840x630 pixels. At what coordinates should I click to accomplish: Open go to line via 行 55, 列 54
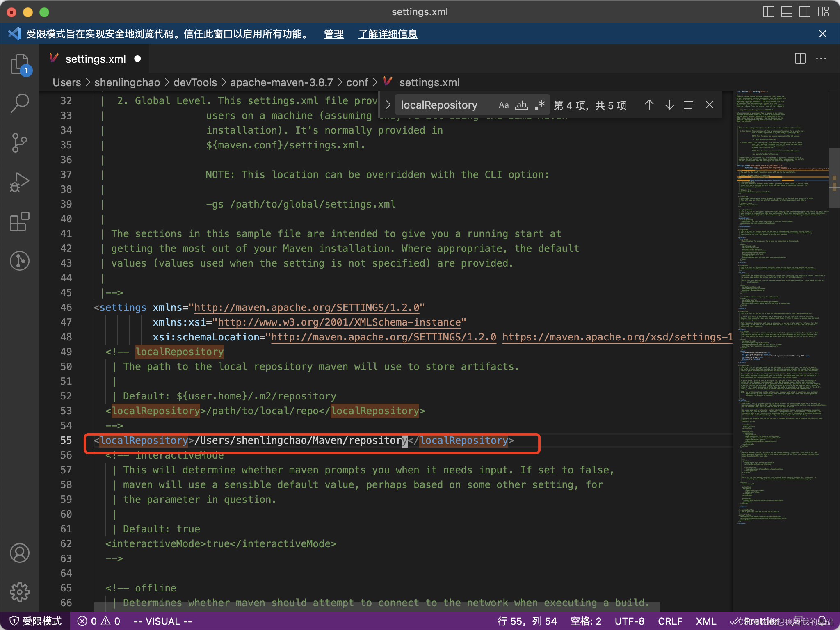[527, 621]
